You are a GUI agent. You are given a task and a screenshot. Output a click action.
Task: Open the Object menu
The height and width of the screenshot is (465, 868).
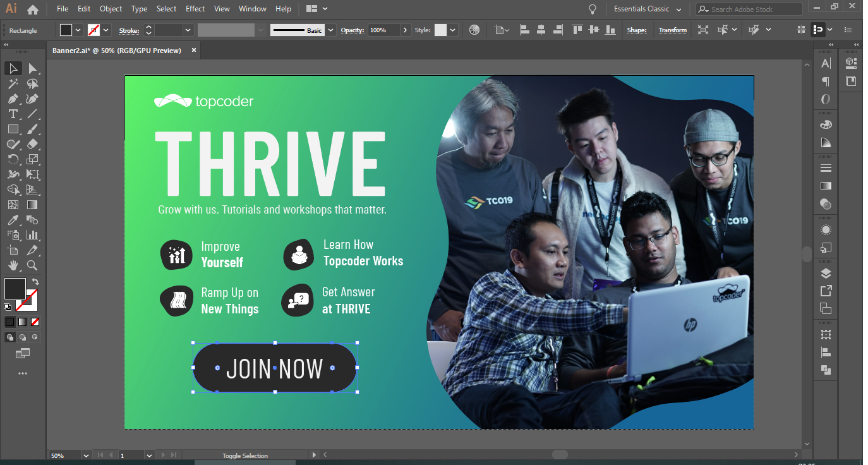click(111, 9)
